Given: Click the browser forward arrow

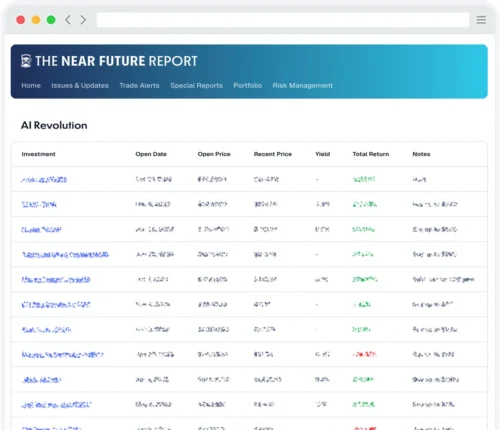Looking at the screenshot, I should (x=83, y=20).
